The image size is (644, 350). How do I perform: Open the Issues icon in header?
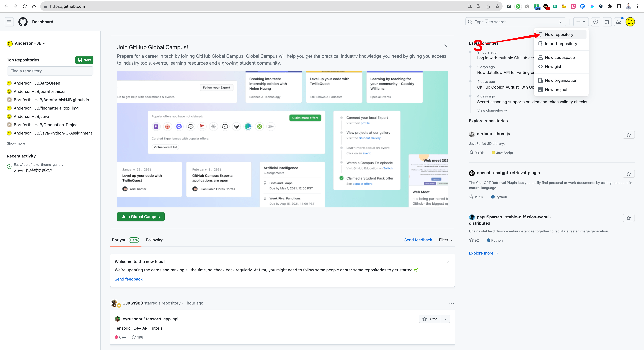(596, 22)
